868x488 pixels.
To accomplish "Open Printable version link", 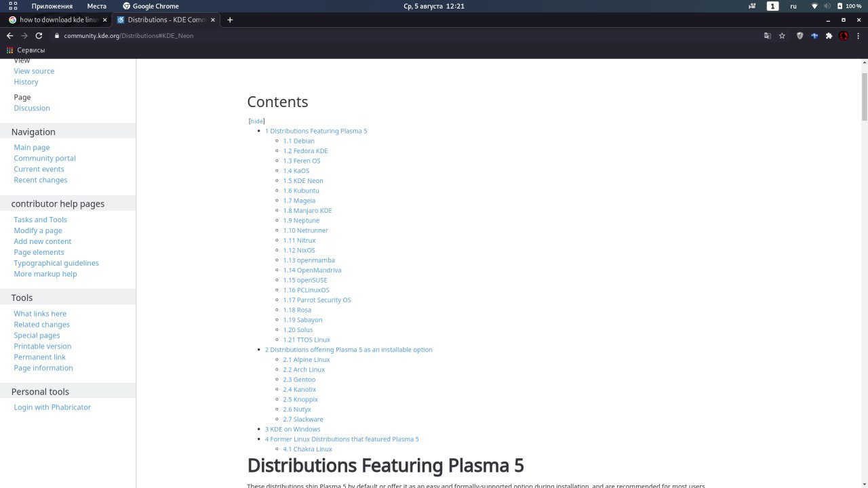I will 42,346.
